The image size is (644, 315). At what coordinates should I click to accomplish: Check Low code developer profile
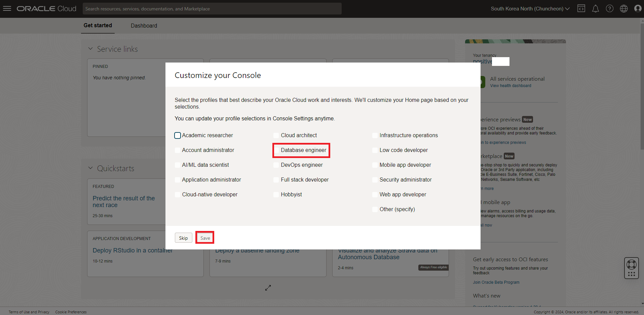375,150
